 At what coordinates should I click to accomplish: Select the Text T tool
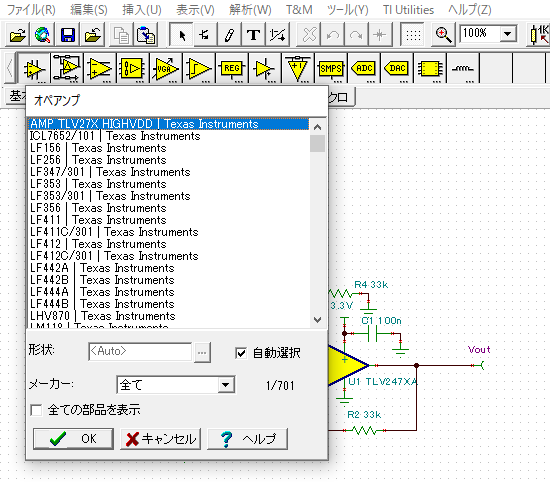(x=253, y=35)
